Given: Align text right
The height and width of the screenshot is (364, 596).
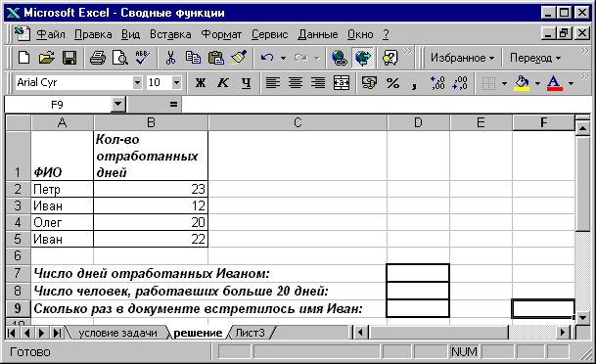Looking at the screenshot, I should 318,82.
